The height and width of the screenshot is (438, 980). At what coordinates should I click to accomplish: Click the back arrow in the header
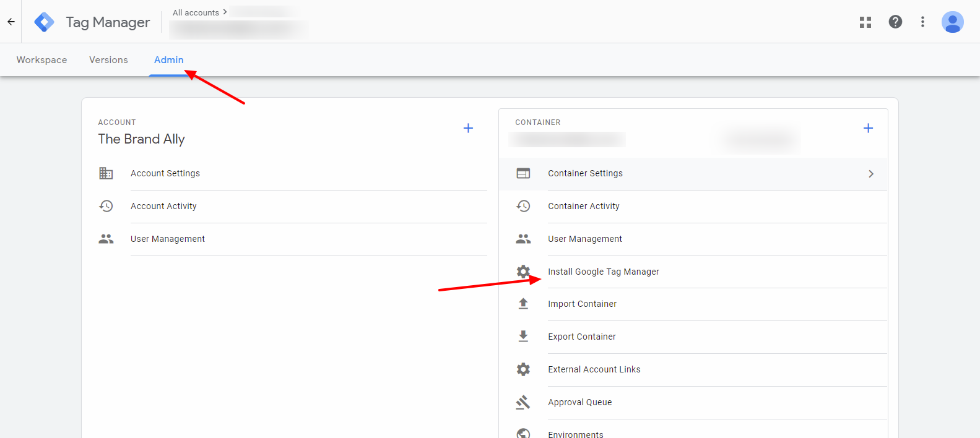pos(11,22)
